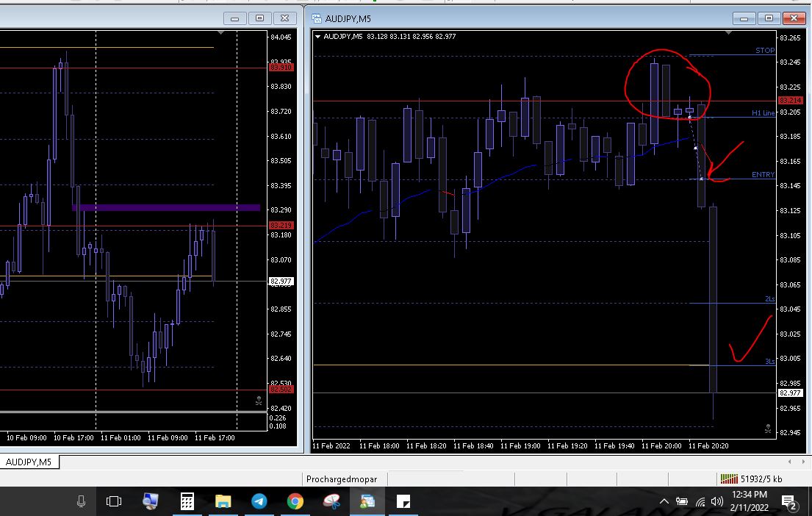Select the 2Ls line label

(770, 299)
